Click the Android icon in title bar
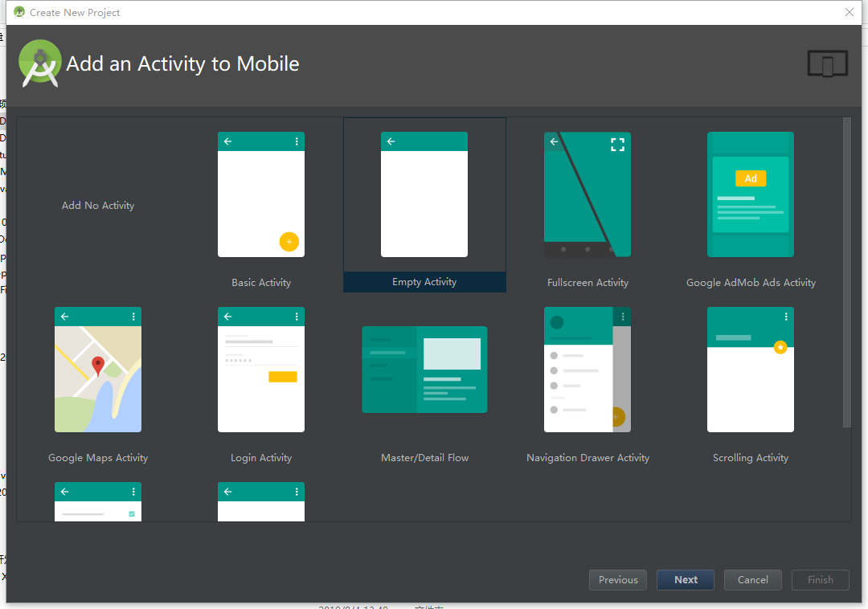Screen dimensions: 868x609 [18, 12]
